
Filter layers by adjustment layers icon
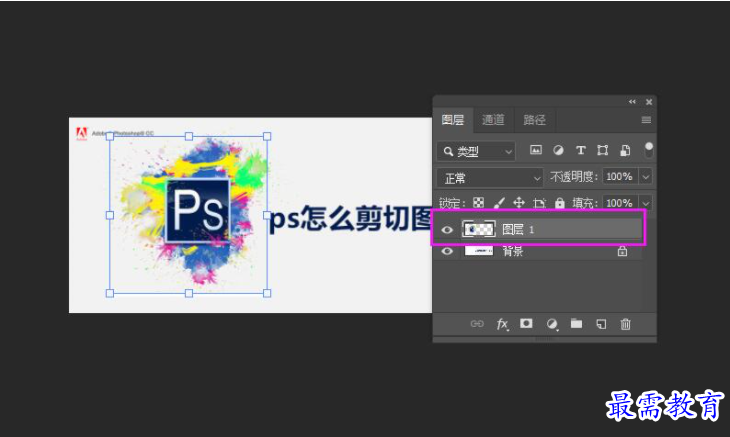coord(558,150)
